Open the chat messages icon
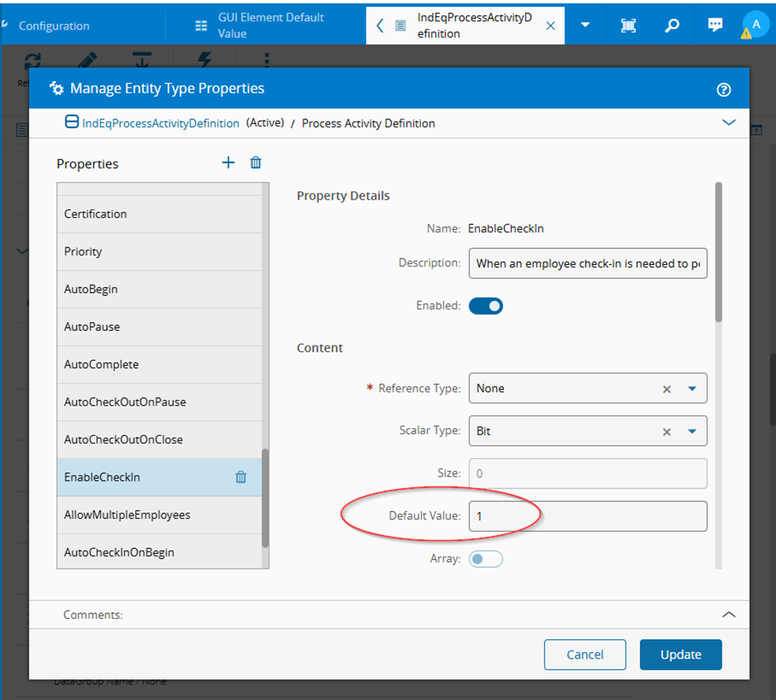This screenshot has width=776, height=700. [715, 25]
